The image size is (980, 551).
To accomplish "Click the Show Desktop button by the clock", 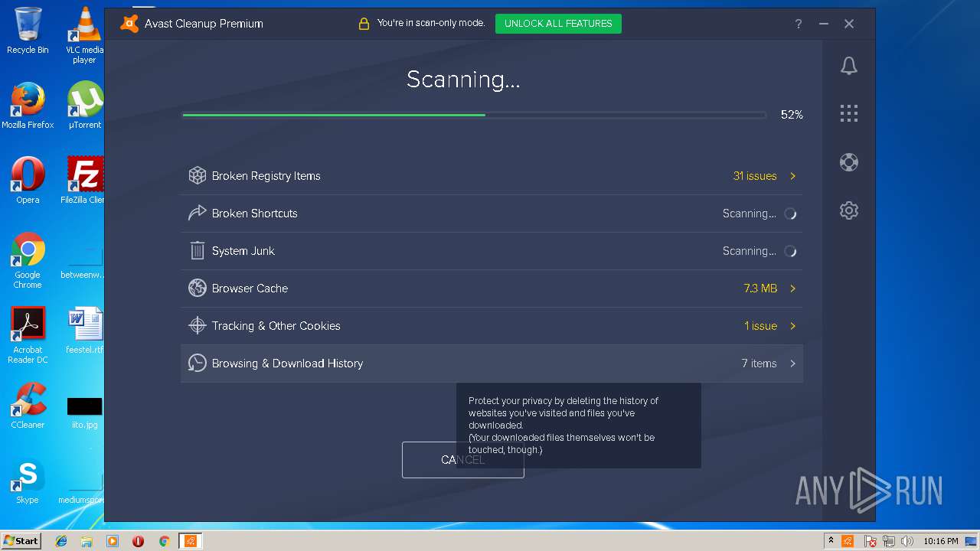I will point(971,541).
